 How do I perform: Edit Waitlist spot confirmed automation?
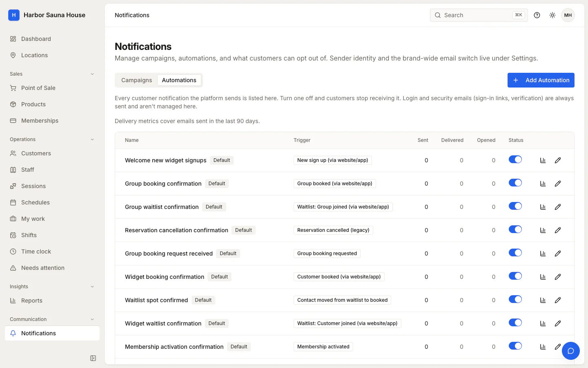558,300
